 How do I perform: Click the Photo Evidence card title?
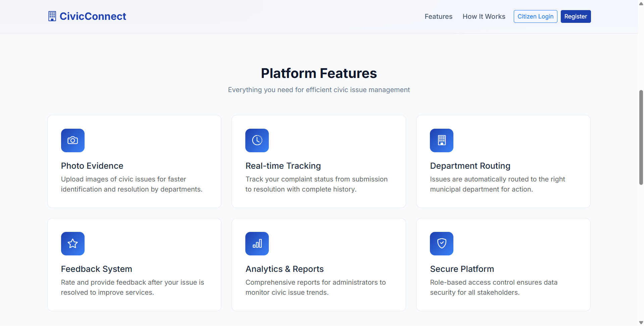pyautogui.click(x=92, y=166)
